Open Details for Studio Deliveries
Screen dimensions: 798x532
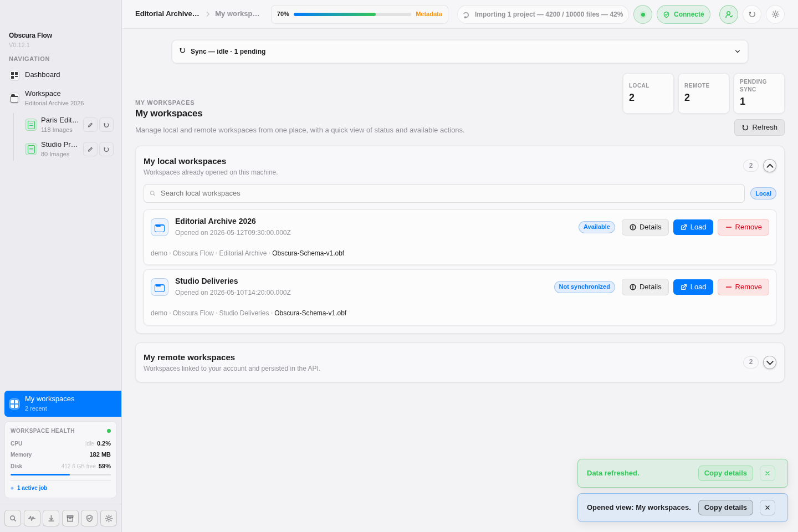coord(645,287)
